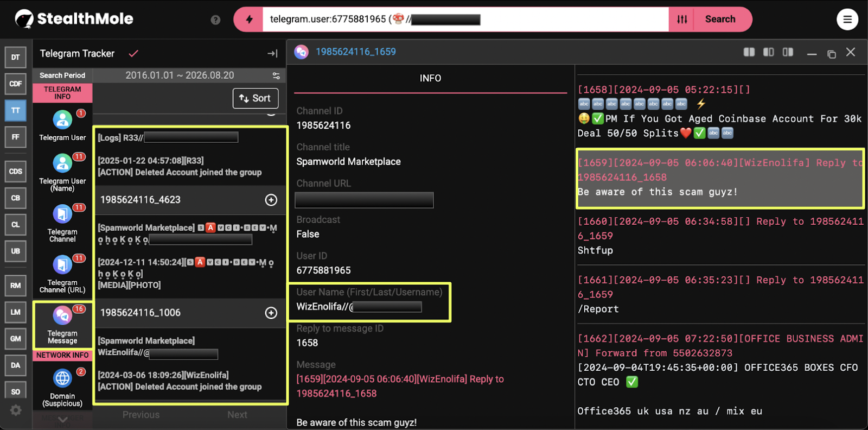This screenshot has width=868, height=430.
Task: Switch detail panel to first split layout
Action: [x=749, y=52]
